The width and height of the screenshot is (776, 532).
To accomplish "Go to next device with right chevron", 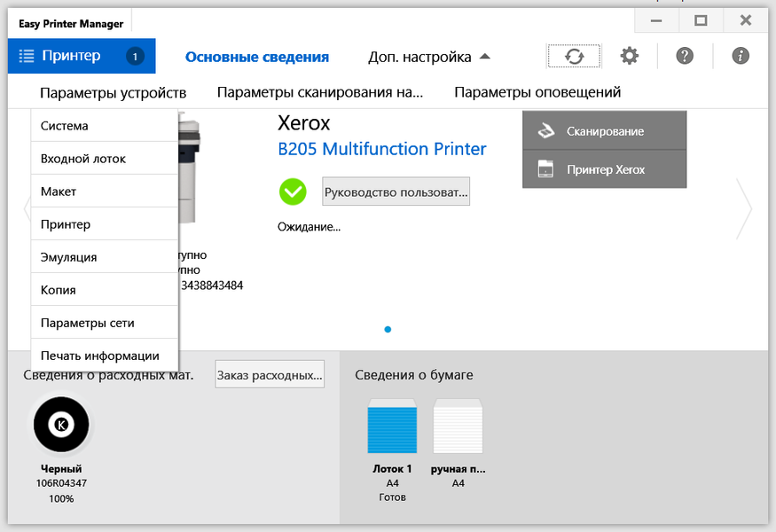I will tap(744, 209).
